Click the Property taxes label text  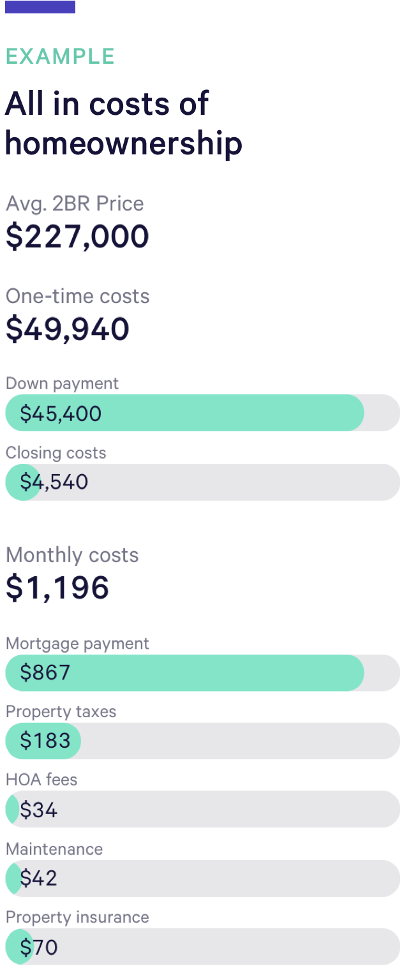(x=61, y=711)
